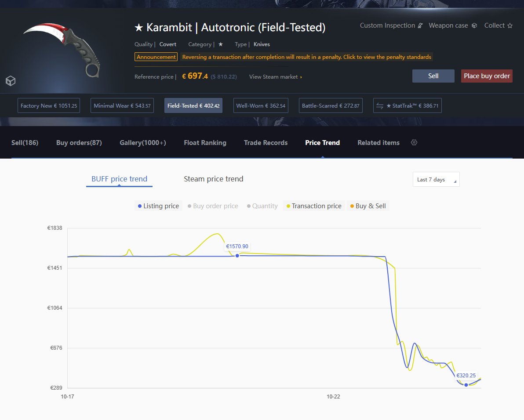
Task: Toggle the Transaction price legend series
Action: tap(314, 206)
